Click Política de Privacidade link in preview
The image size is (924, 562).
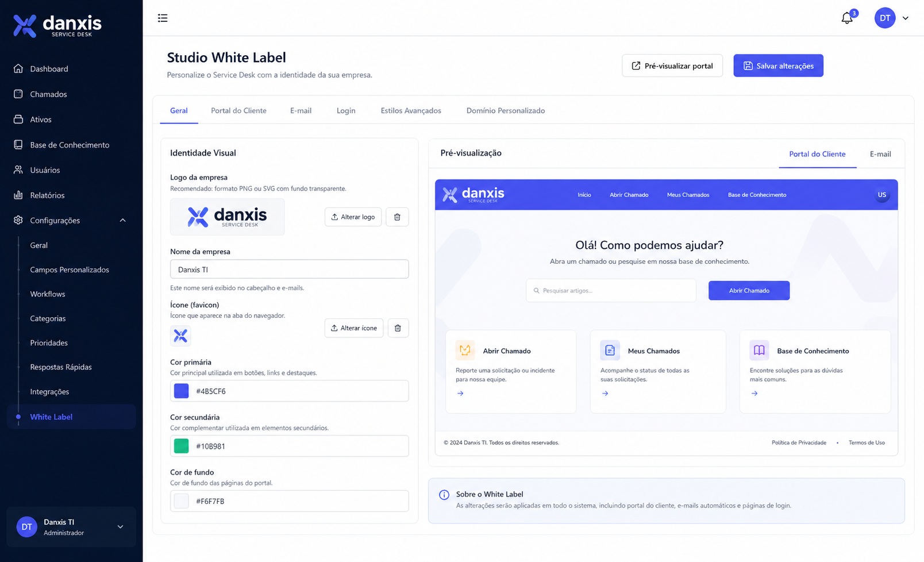pos(799,442)
